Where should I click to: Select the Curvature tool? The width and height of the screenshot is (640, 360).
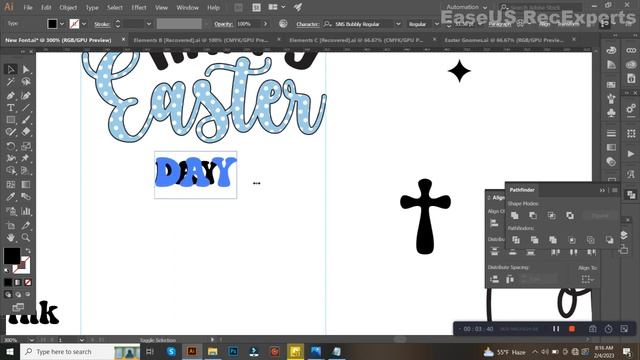26,96
